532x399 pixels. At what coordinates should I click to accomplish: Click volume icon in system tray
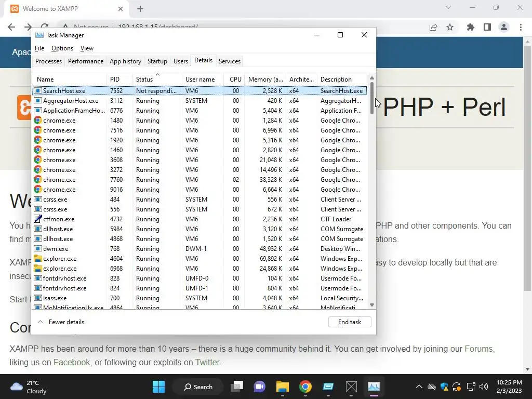click(484, 387)
